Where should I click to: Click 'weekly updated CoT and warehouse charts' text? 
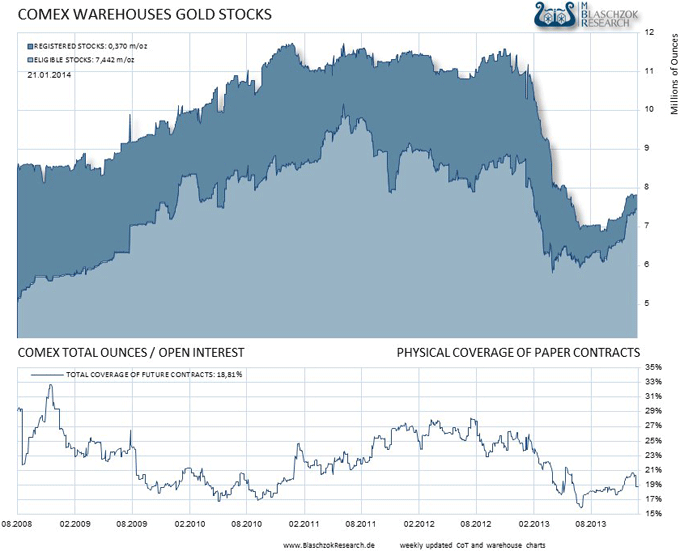pyautogui.click(x=472, y=545)
